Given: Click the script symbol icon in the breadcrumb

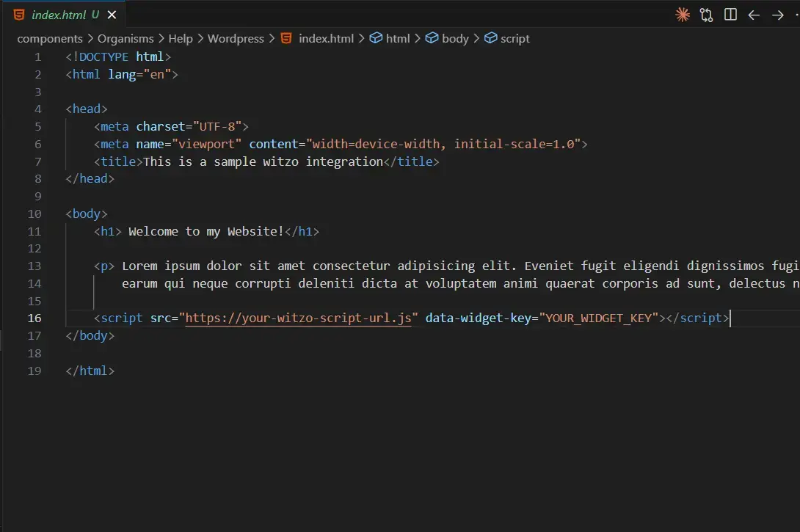Looking at the screenshot, I should [x=490, y=38].
